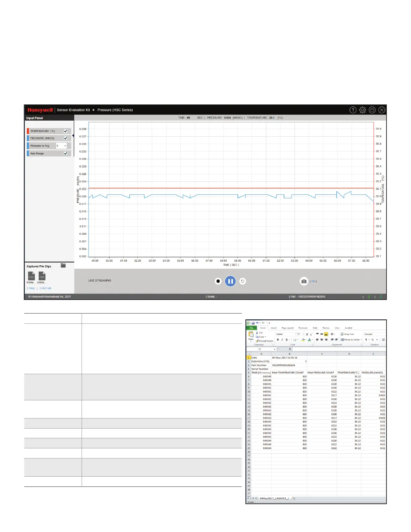
Task: Open the General number format dropdown
Action: pyautogui.click(x=374, y=334)
